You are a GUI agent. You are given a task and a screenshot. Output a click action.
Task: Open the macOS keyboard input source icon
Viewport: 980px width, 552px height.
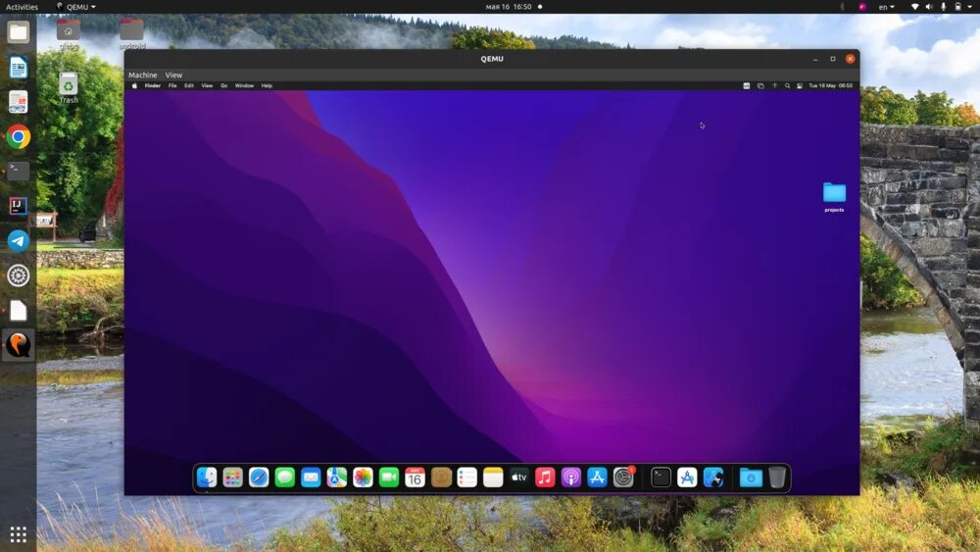tap(746, 85)
